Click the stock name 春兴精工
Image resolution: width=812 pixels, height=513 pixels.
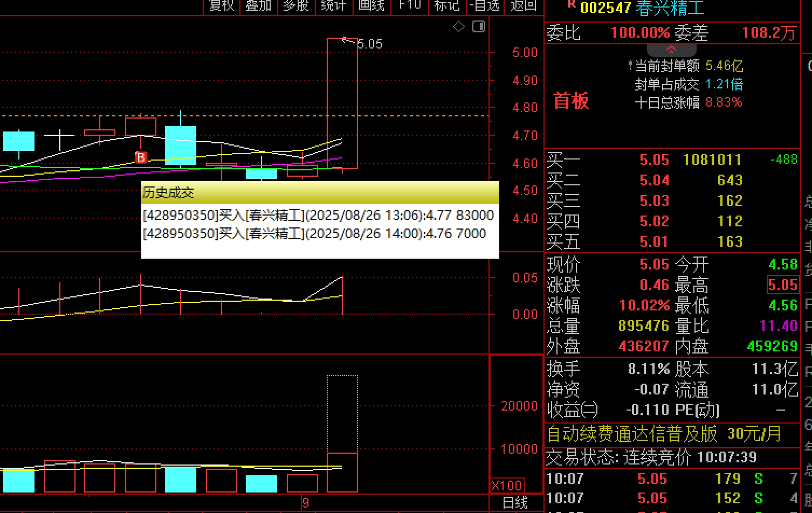tap(670, 8)
